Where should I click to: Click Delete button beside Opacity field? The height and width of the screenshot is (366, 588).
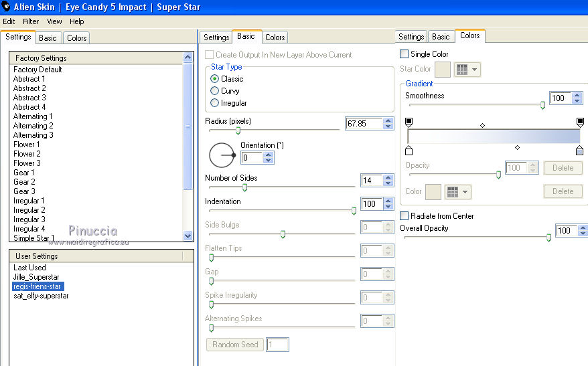coord(563,168)
